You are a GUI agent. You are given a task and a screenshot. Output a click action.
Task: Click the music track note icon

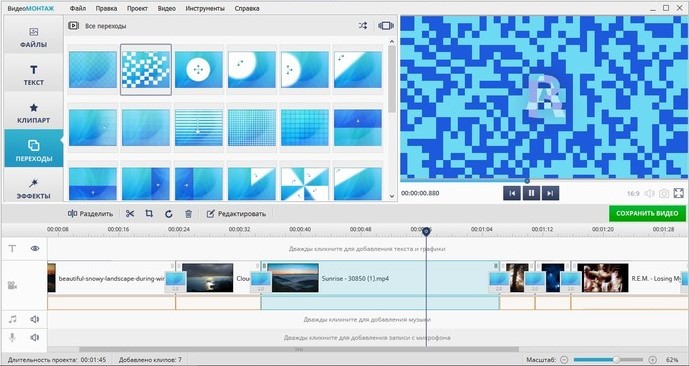(12, 319)
